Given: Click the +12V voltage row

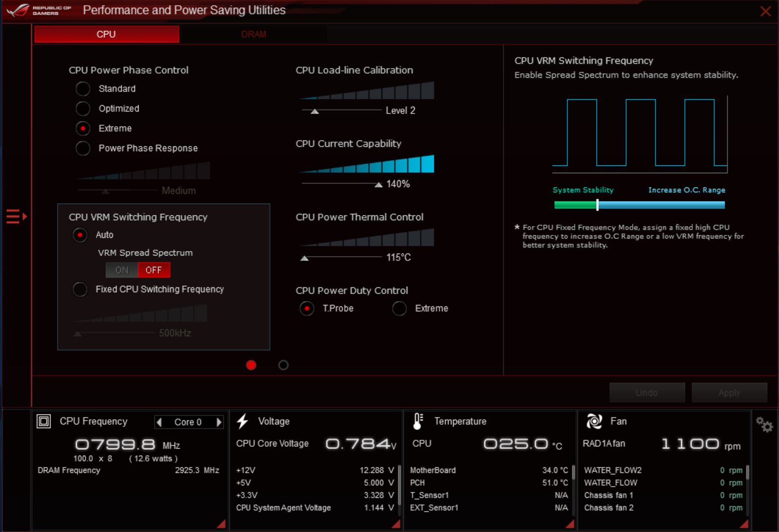Looking at the screenshot, I should 315,470.
